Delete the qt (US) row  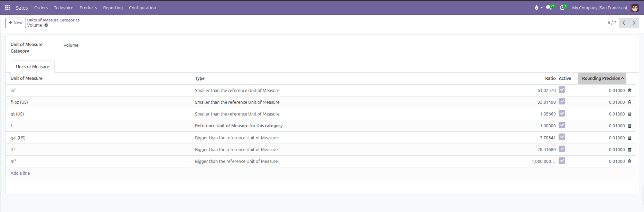pos(629,114)
